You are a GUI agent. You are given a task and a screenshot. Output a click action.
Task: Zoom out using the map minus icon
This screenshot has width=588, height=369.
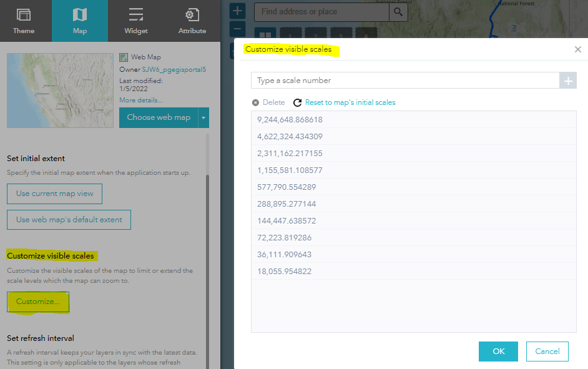237,28
